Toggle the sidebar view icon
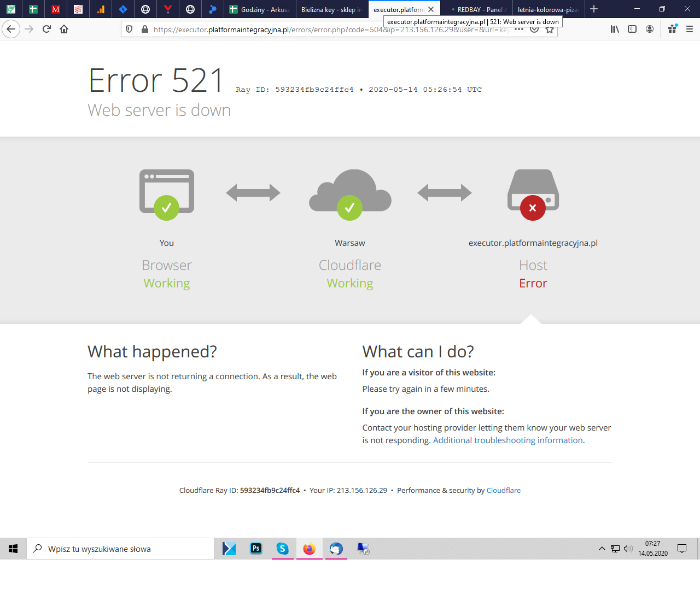Screen dimensions: 700x612 (x=632, y=29)
